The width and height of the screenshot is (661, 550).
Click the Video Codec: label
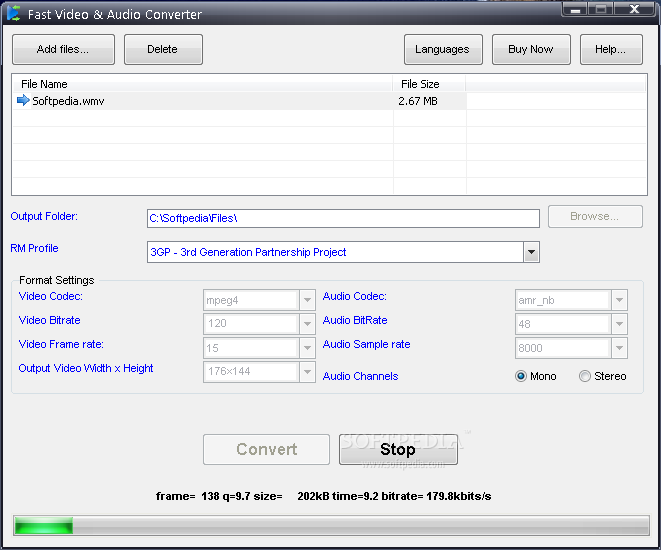[51, 296]
